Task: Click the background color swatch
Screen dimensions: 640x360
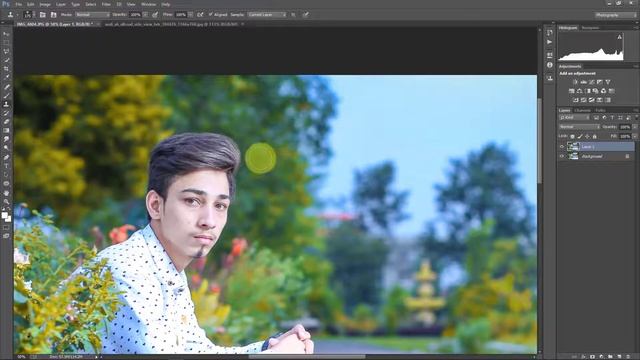Action: (8, 219)
